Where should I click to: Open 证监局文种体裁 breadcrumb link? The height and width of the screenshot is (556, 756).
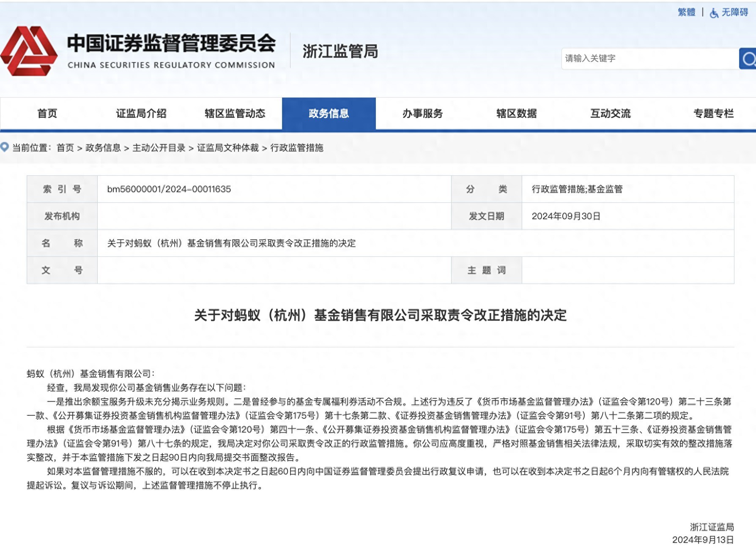(227, 148)
